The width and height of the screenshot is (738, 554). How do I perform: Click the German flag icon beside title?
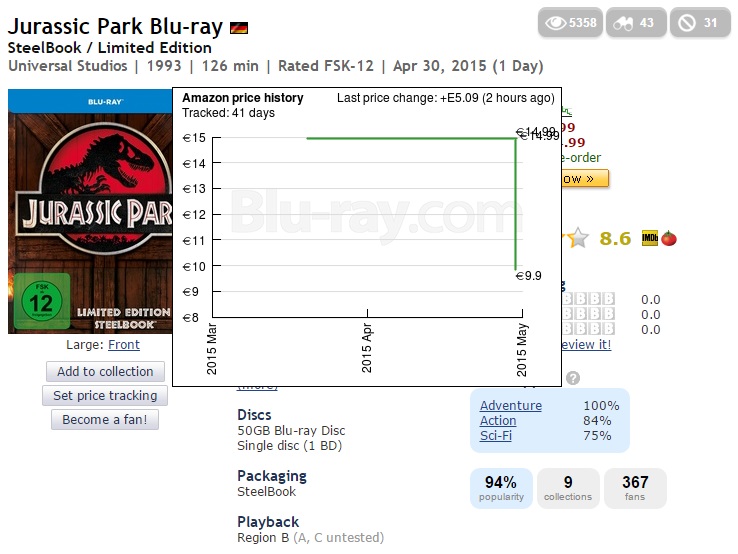pyautogui.click(x=239, y=28)
